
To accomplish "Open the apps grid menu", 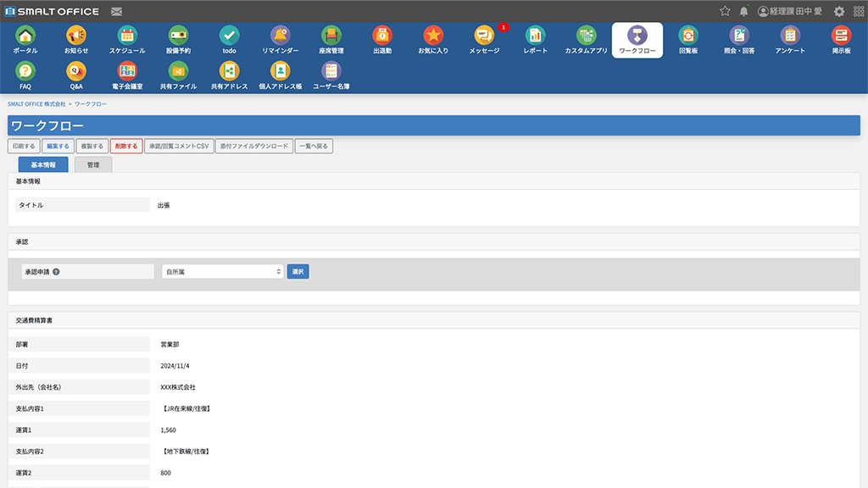I will tap(859, 11).
